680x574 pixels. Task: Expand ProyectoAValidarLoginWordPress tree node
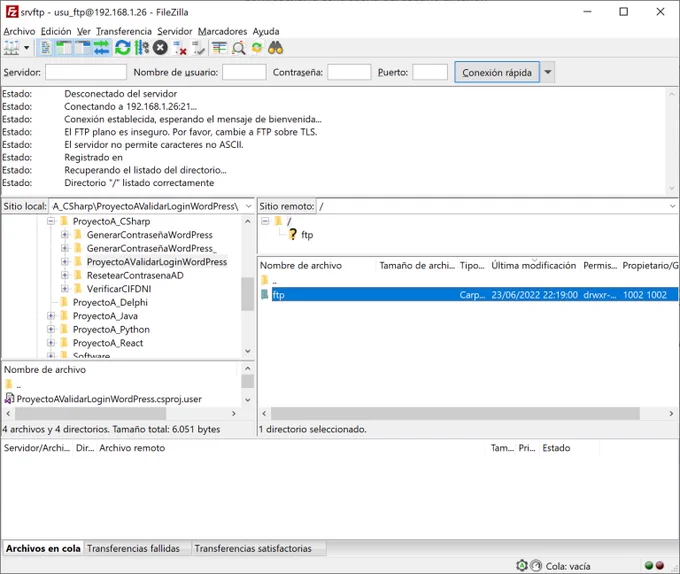point(65,261)
